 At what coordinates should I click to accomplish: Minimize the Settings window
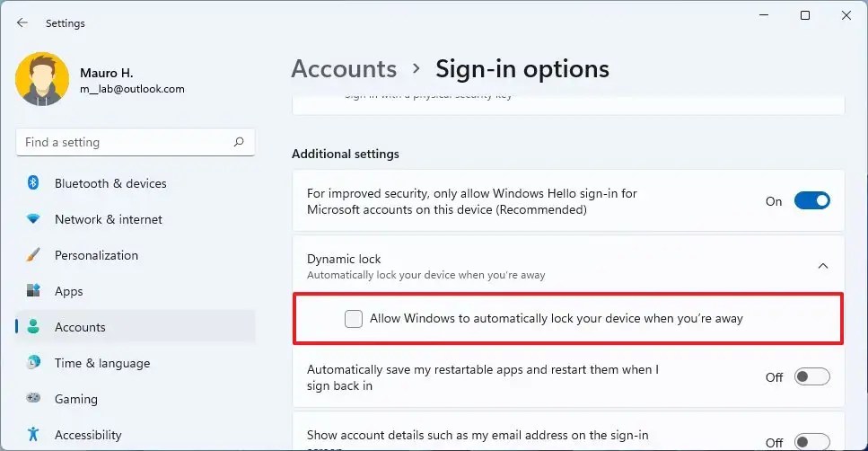[764, 15]
